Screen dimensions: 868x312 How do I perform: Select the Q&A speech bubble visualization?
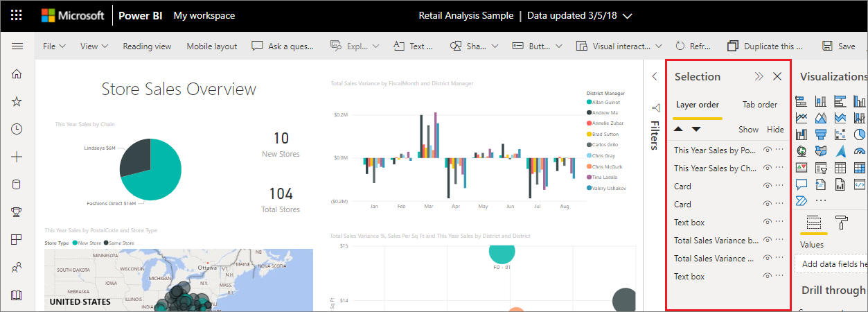coord(801,184)
